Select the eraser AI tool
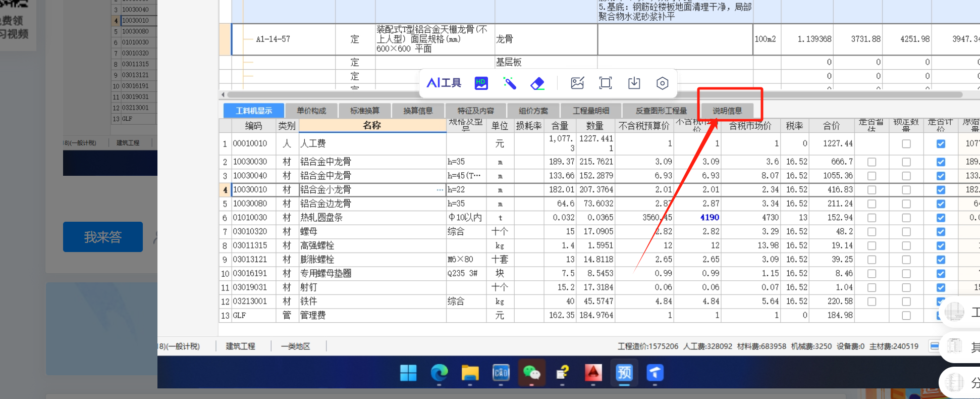The height and width of the screenshot is (399, 980). pyautogui.click(x=538, y=83)
